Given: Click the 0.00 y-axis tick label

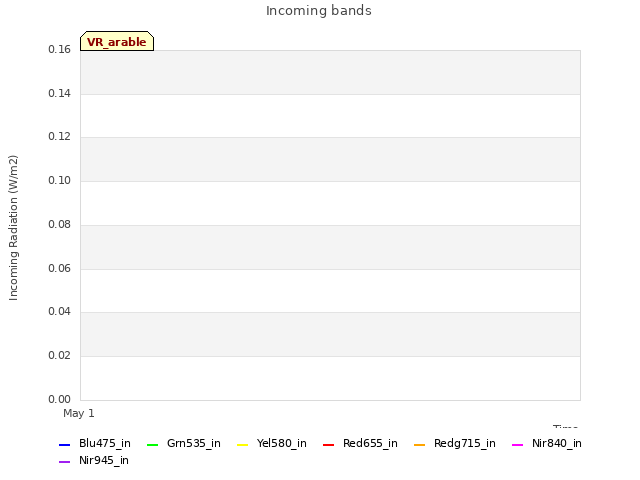Looking at the screenshot, I should click(60, 399).
